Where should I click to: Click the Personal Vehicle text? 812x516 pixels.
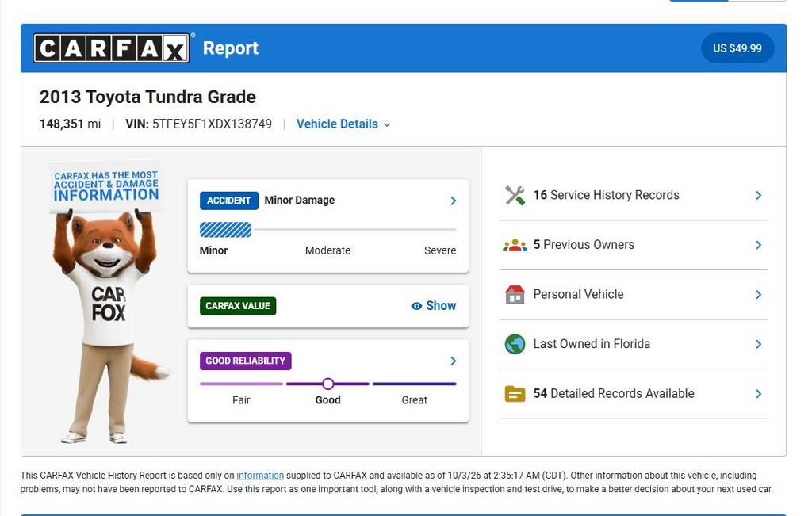[578, 295]
